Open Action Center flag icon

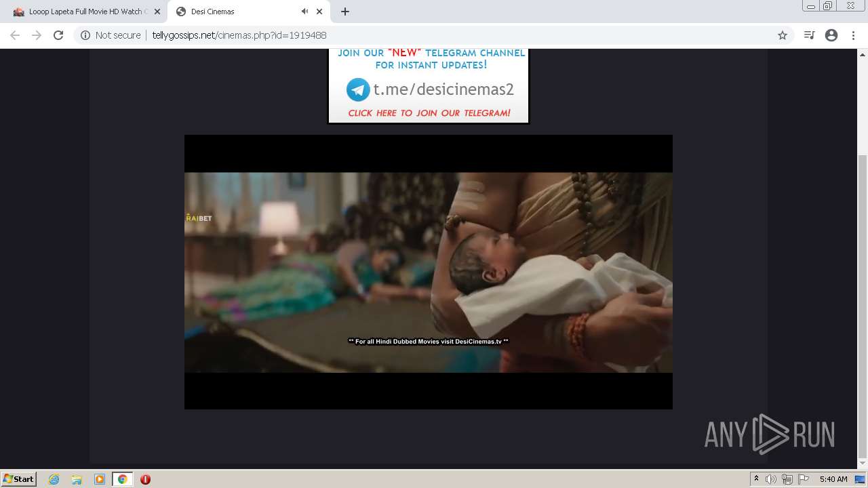(x=804, y=479)
